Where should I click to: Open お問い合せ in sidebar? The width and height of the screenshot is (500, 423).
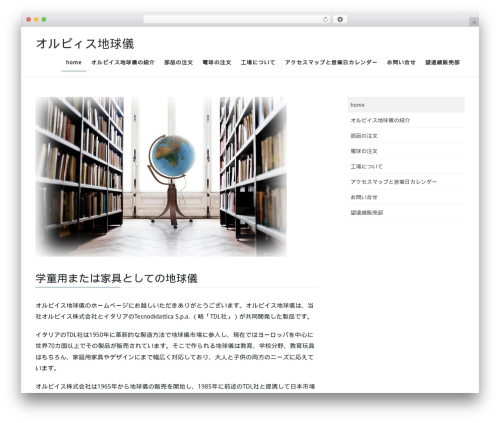(x=406, y=197)
